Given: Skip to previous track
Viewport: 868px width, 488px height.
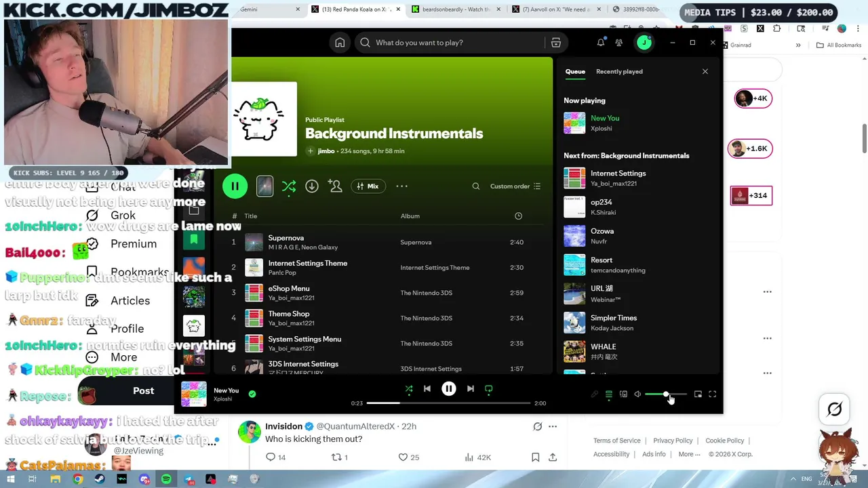Looking at the screenshot, I should (427, 389).
